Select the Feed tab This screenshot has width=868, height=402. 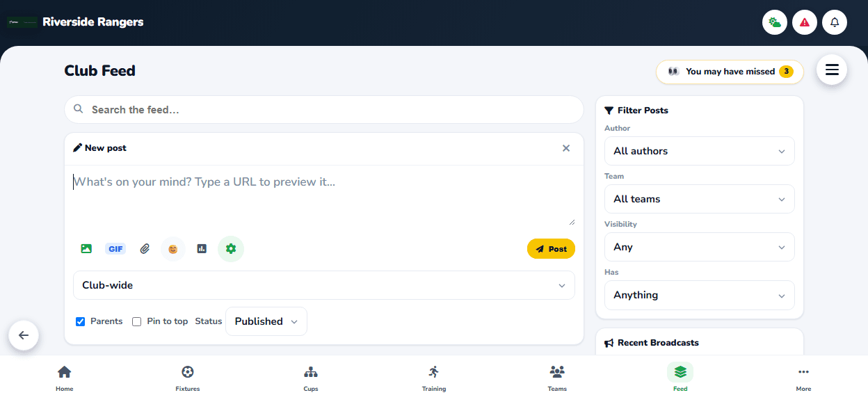[x=680, y=378]
